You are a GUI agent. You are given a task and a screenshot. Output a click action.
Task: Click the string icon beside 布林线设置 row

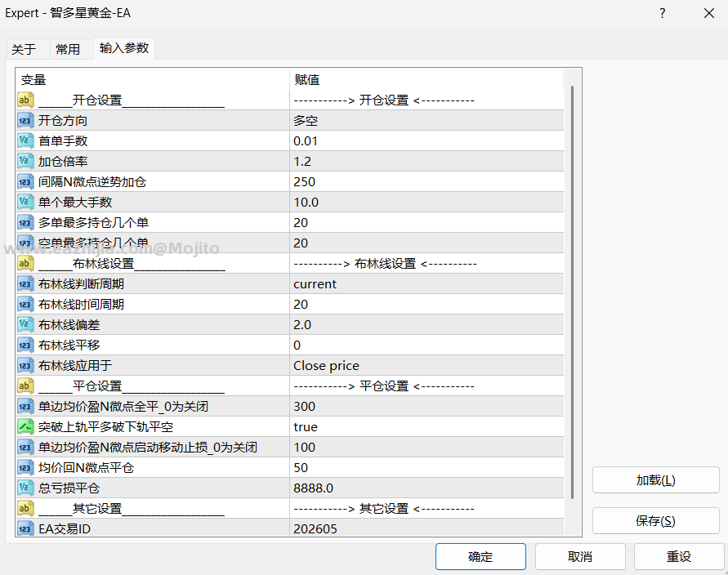[x=25, y=264]
